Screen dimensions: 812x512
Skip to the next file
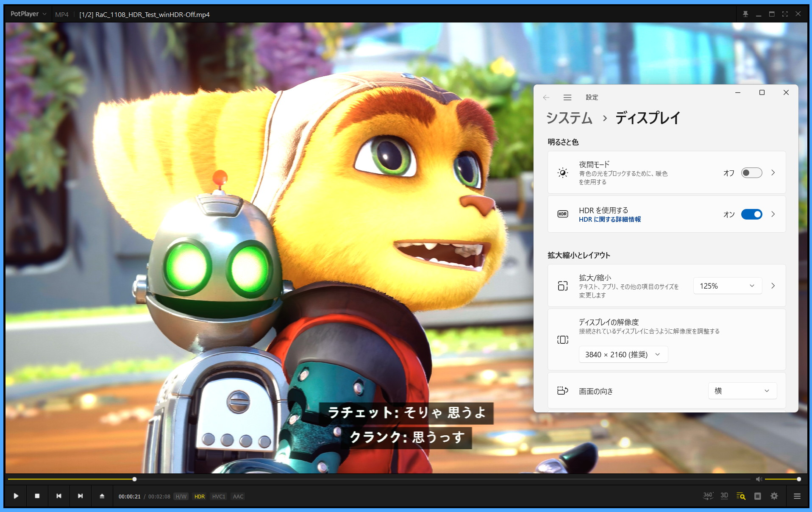pos(81,496)
